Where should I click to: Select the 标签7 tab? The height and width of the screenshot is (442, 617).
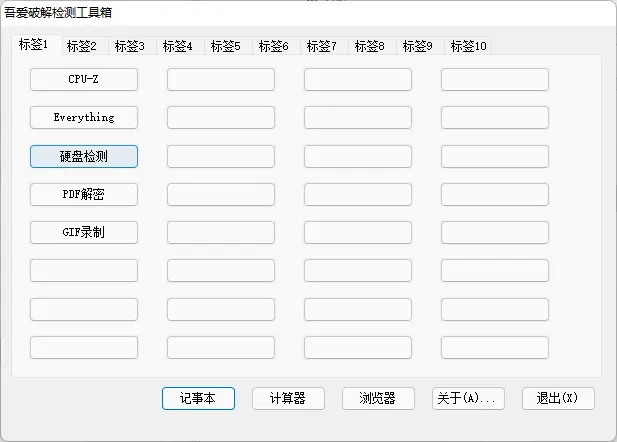tap(322, 46)
